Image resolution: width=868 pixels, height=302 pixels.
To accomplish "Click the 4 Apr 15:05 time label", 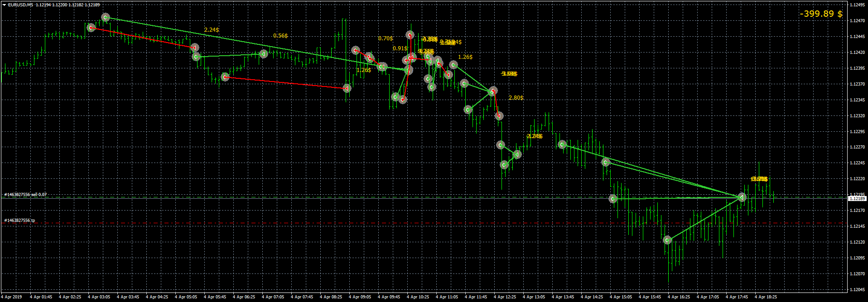I will pos(621,297).
